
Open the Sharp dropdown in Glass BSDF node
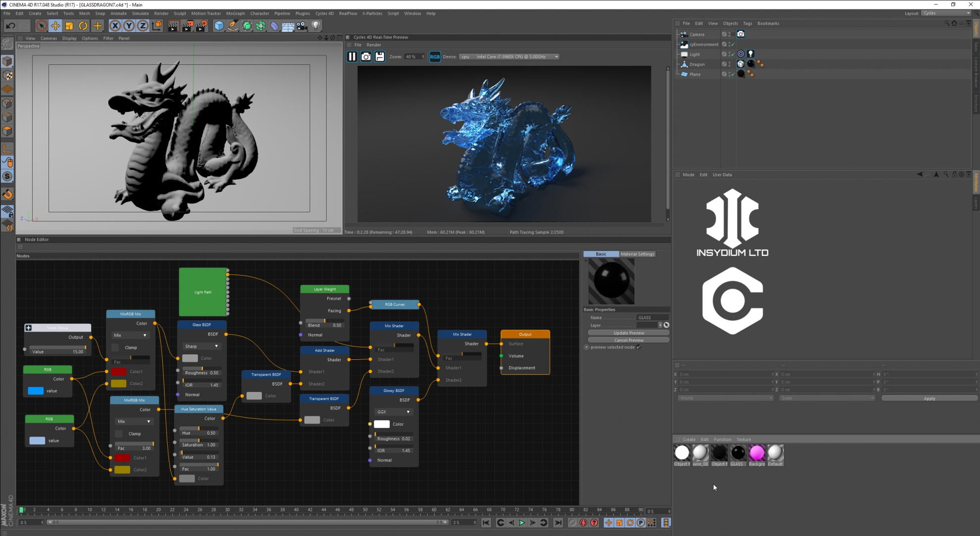point(201,346)
